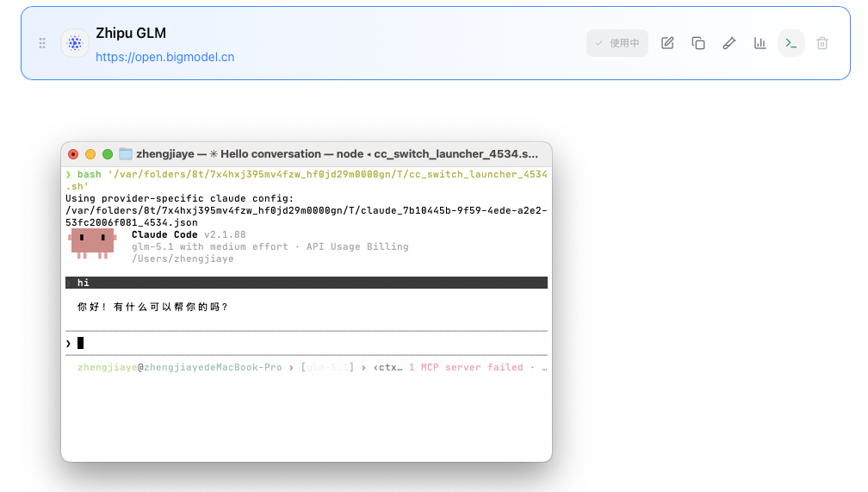Click the zhengjiaye@zhengjiayedeMacBook-Pro status text
Screen dimensions: 868x492
[180, 367]
